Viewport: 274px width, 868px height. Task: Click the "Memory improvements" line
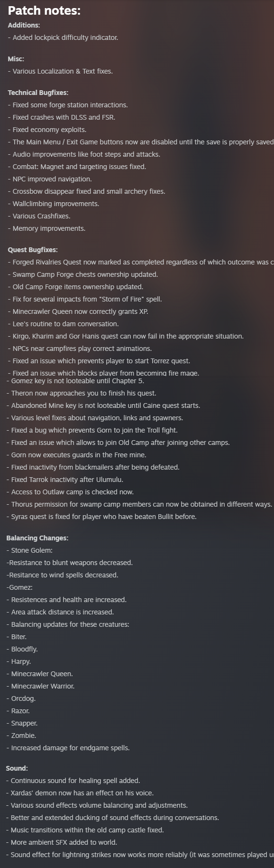coord(46,228)
